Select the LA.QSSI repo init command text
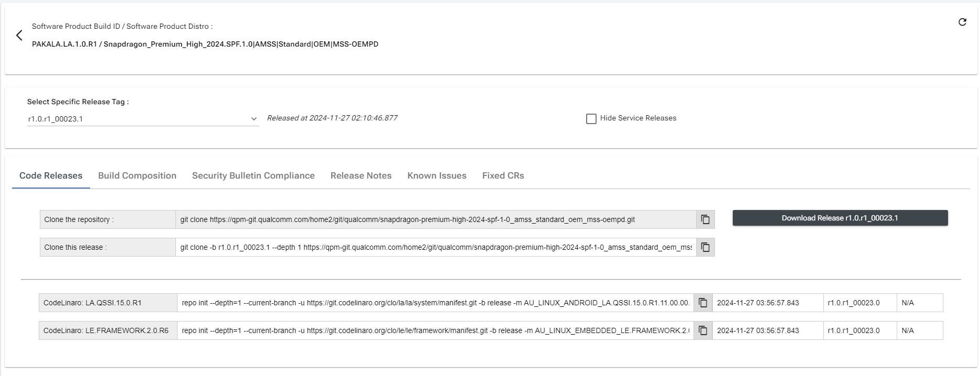 tap(435, 303)
